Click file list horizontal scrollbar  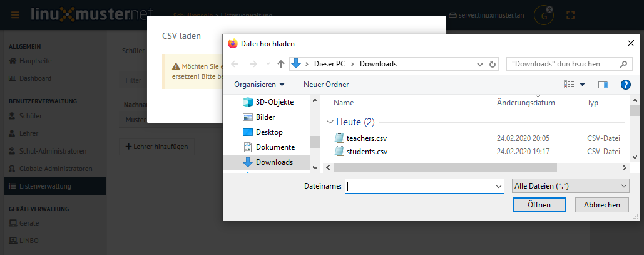click(x=445, y=167)
